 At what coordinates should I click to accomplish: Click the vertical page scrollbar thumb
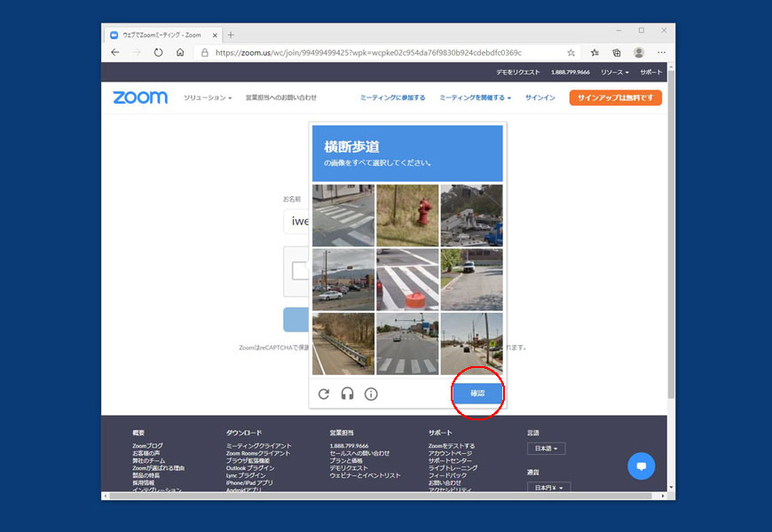[x=671, y=234]
